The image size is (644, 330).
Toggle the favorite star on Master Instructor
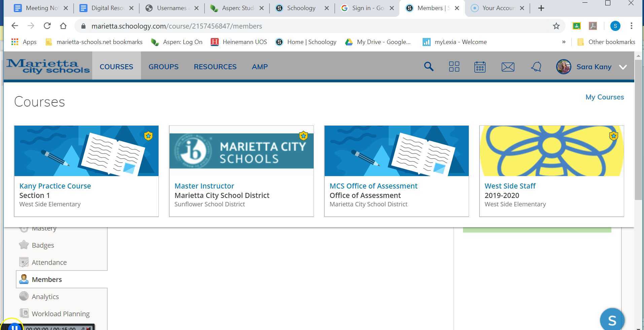[x=303, y=136]
